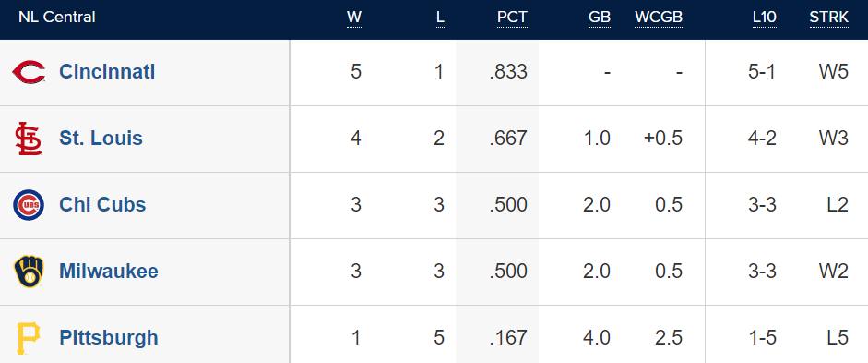Screen dimensions: 868x363
Task: Go to the Chi Cubs team page
Action: [x=102, y=204]
